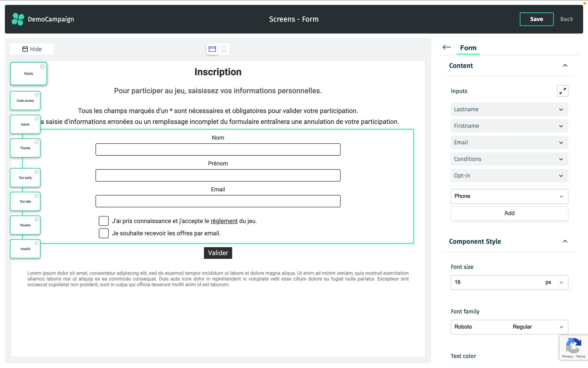Click the back arrow beside Form tab
Viewport: 588px width, 368px height.
[x=447, y=47]
